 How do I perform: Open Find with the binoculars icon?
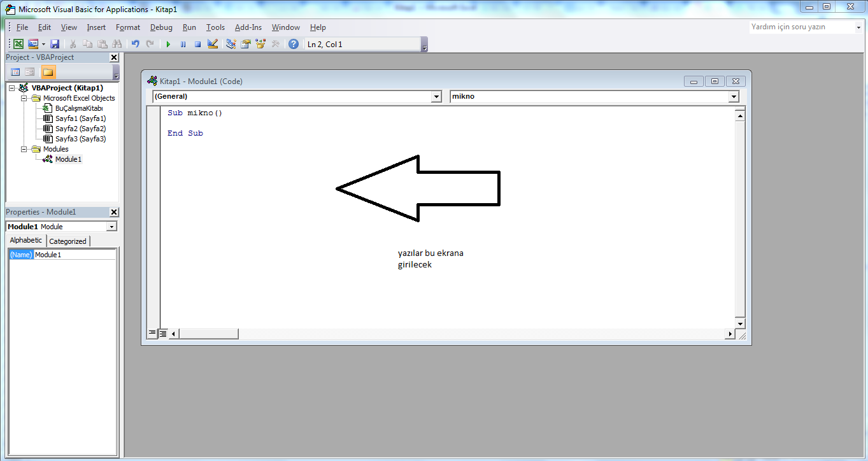pos(117,44)
